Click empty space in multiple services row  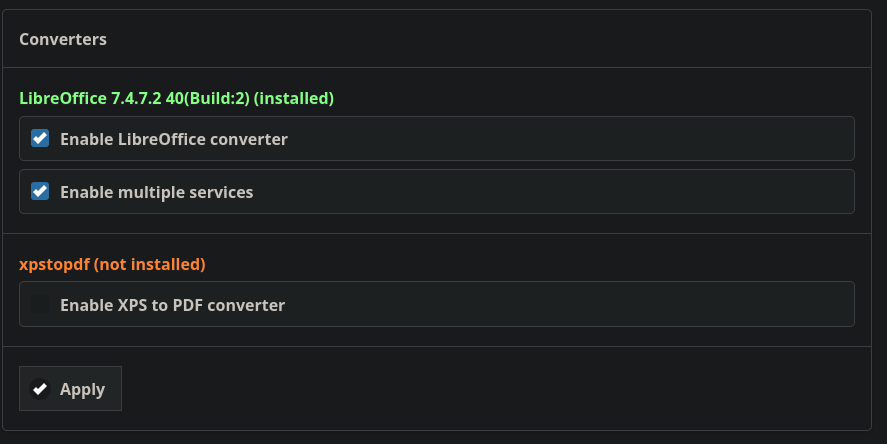[566, 192]
